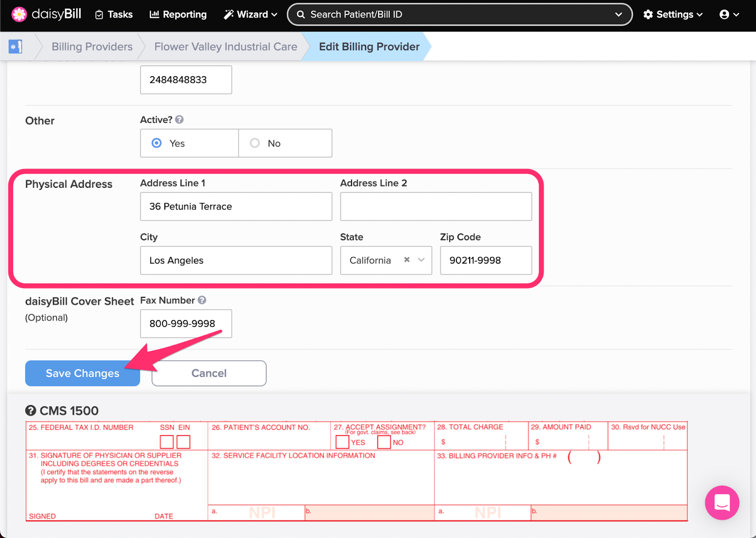Click the CMS 1500 help question icon
Image resolution: width=756 pixels, height=538 pixels.
tap(31, 411)
